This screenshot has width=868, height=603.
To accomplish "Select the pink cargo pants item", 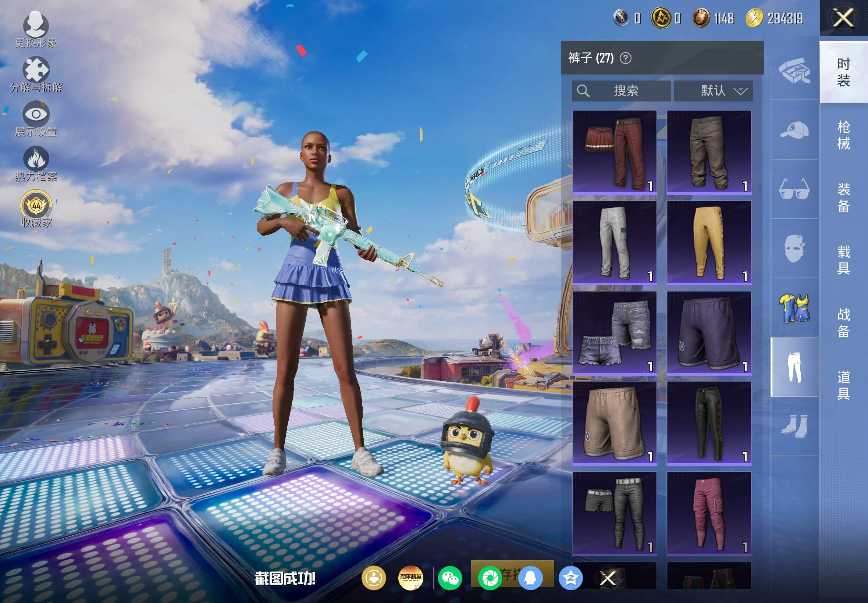I will coord(709,514).
